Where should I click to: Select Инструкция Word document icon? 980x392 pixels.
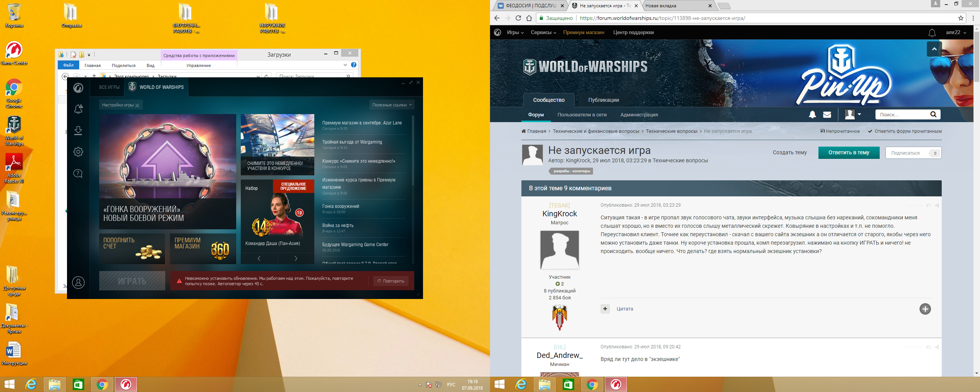coord(14,354)
